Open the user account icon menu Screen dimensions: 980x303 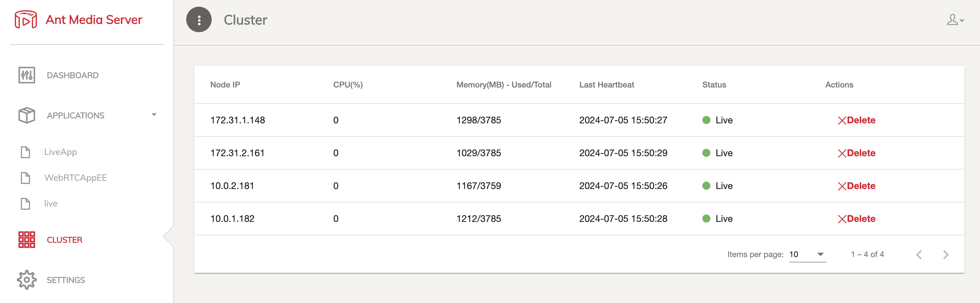click(955, 19)
